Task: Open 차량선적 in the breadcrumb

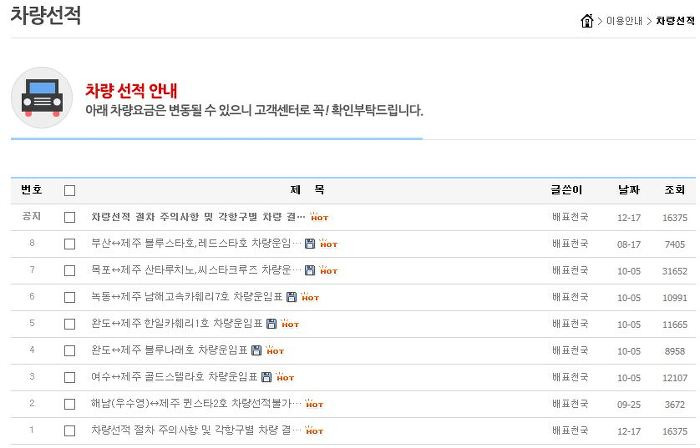Action: pyautogui.click(x=675, y=21)
